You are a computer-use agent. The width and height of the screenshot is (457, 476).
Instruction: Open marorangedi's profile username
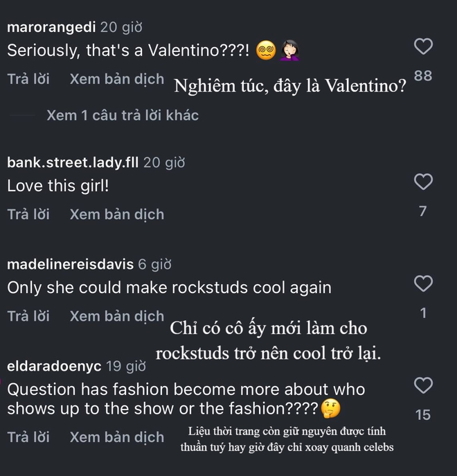pyautogui.click(x=51, y=28)
